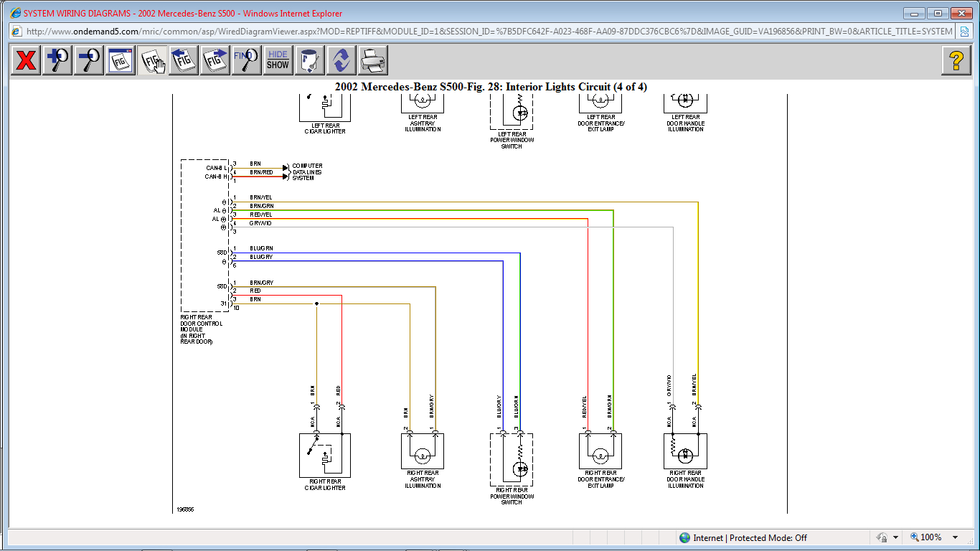Click the diagram number 196856
Image resolution: width=980 pixels, height=551 pixels.
pos(185,509)
